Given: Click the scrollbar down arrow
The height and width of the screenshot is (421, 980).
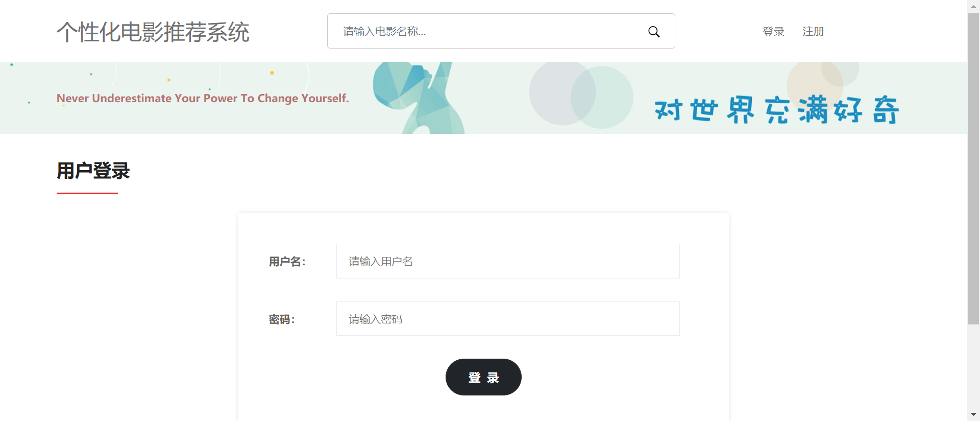Looking at the screenshot, I should [973, 414].
